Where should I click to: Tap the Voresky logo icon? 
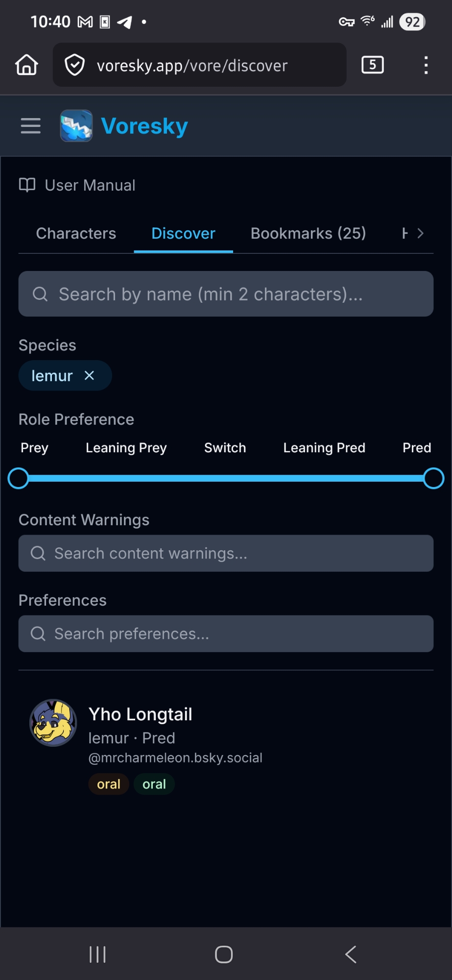[x=76, y=126]
